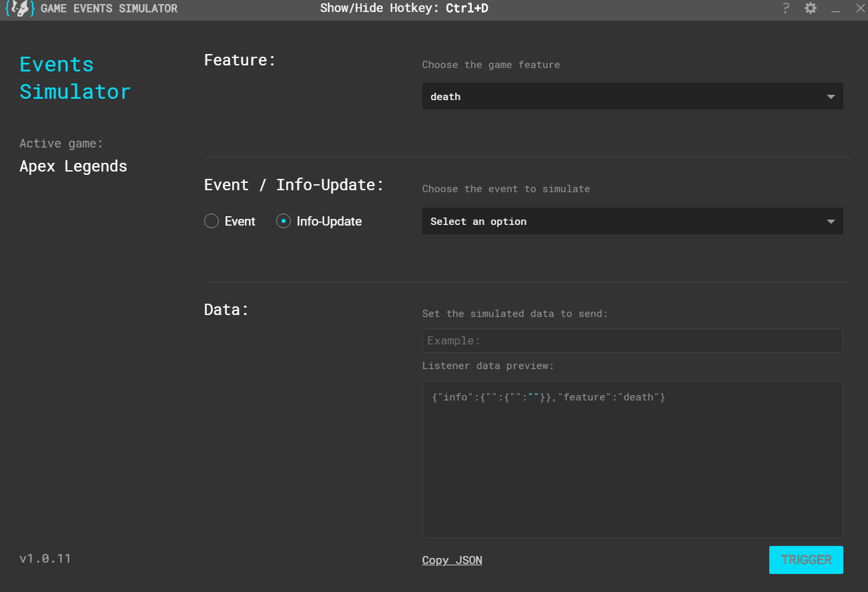Select the Event radio button
Image resolution: width=868 pixels, height=592 pixels.
click(x=211, y=222)
